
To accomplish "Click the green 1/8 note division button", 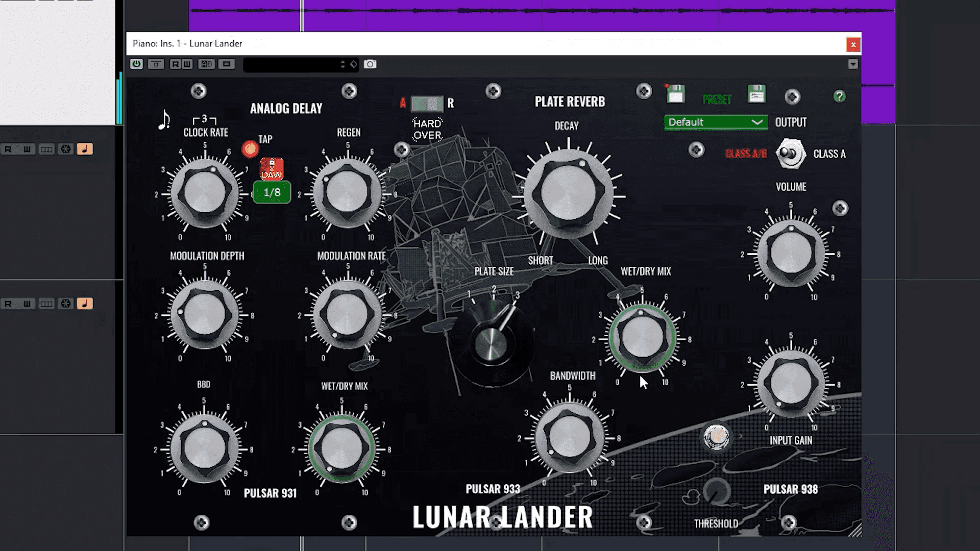I will (272, 192).
